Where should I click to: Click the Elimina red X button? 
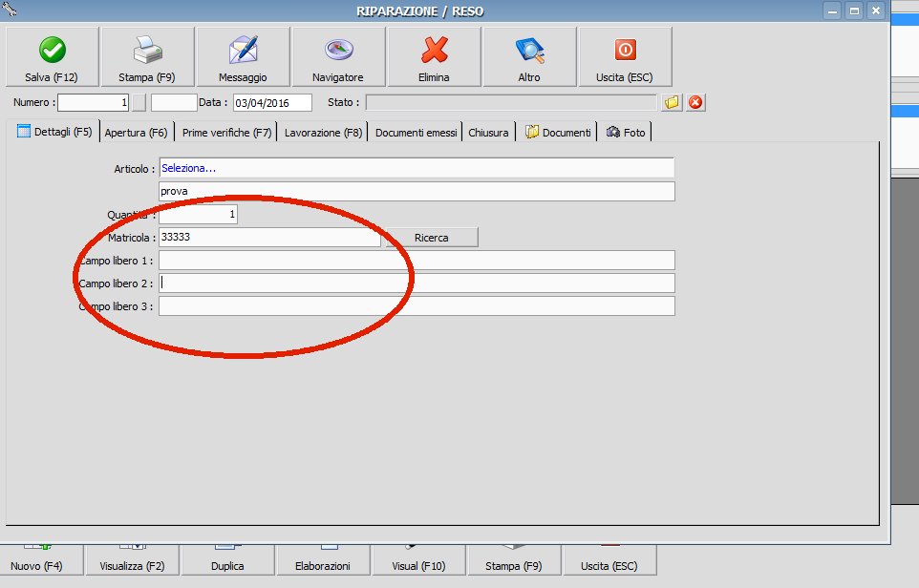point(435,57)
